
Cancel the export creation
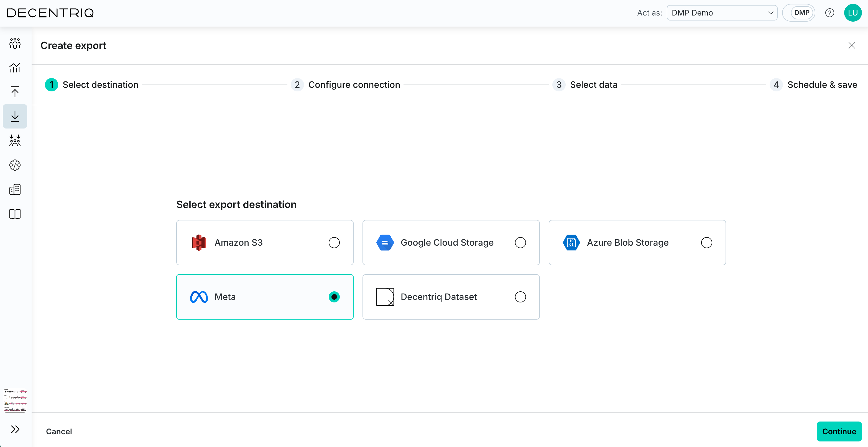59,431
